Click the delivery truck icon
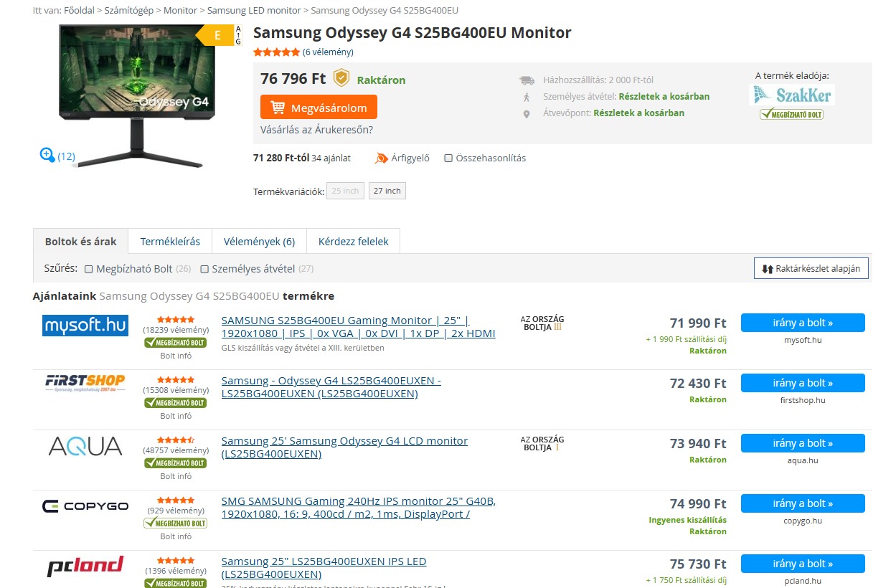 tap(527, 80)
